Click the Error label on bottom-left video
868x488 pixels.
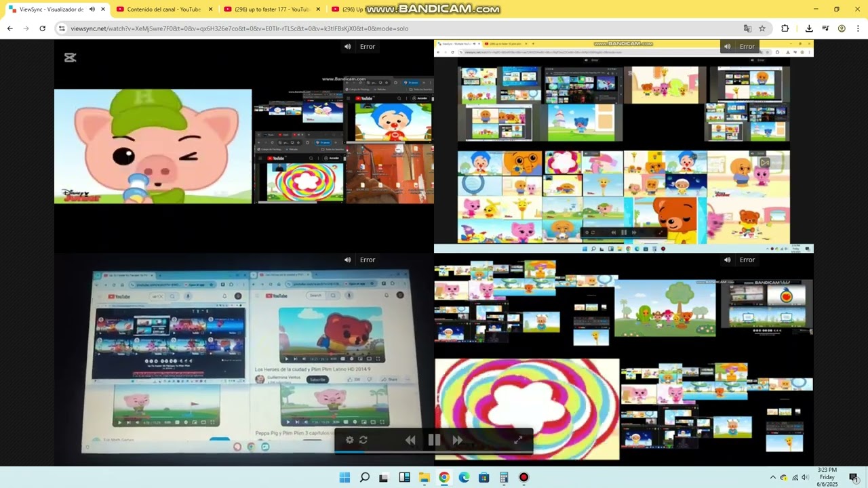coord(368,260)
